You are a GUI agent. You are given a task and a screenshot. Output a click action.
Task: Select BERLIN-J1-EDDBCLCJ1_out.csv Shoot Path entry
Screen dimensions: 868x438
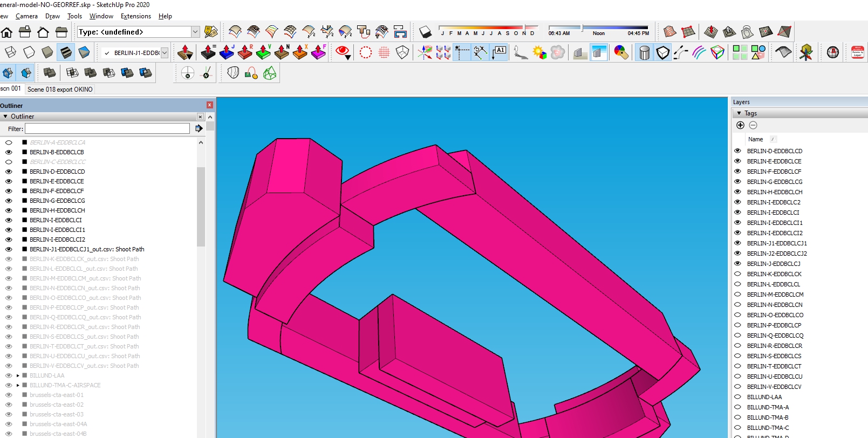point(86,249)
